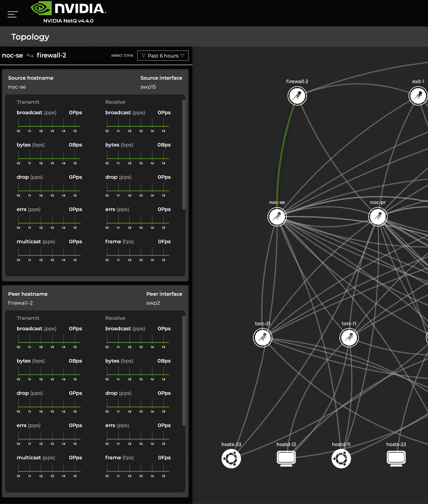Click the source Transmit broadcast graph

(49, 124)
